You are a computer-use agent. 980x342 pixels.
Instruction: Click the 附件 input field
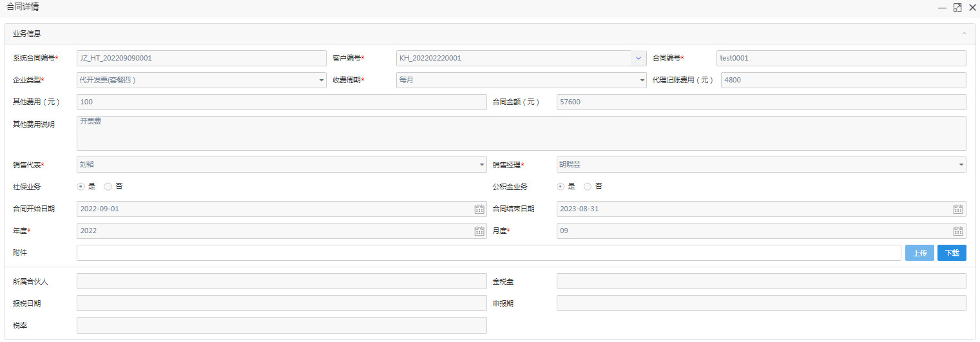pos(488,253)
